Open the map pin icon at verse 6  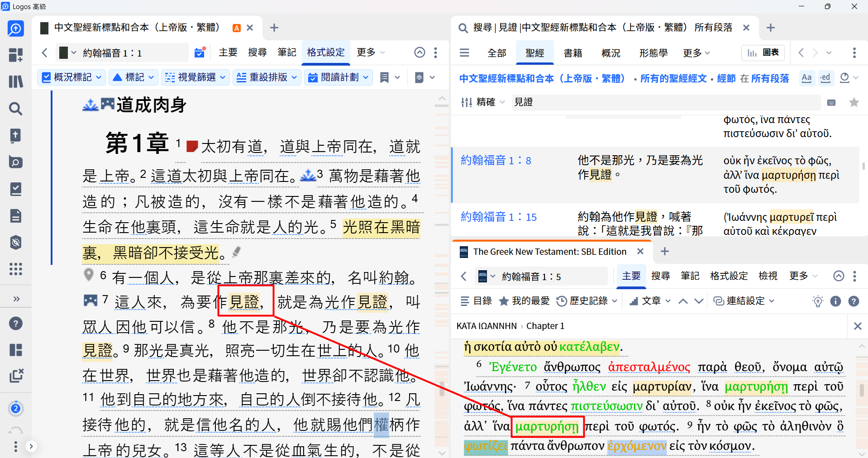[x=89, y=274]
